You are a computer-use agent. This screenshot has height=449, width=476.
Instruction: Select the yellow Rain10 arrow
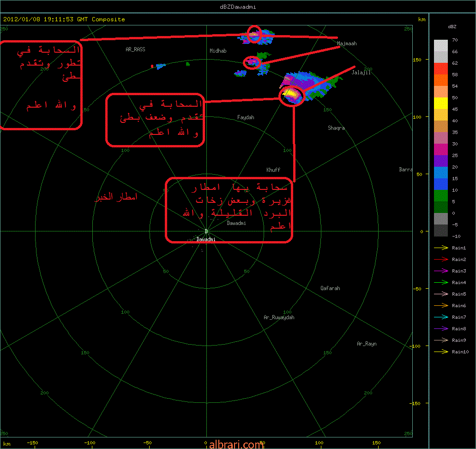(x=441, y=352)
